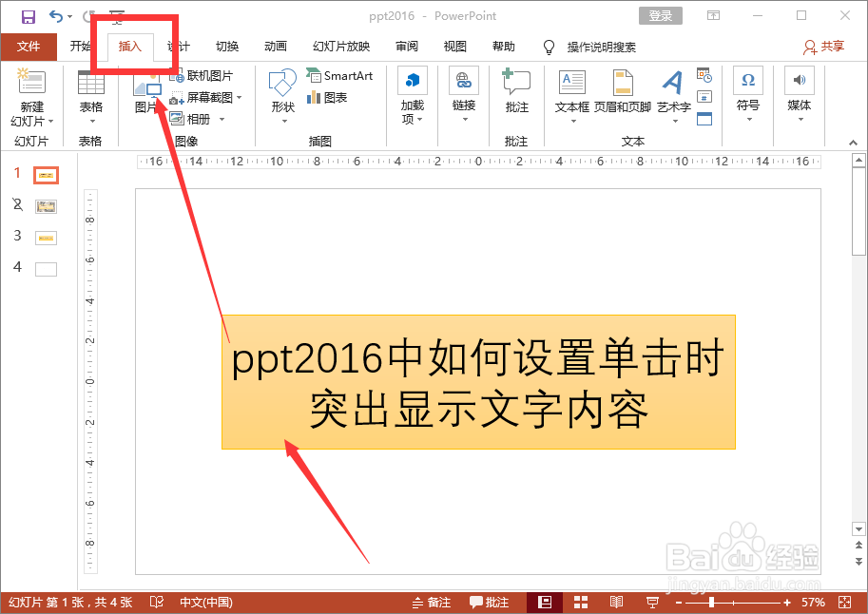Viewport: 868px width, 614px height.
Task: Expand the 相册 dropdown arrow
Action: [222, 119]
